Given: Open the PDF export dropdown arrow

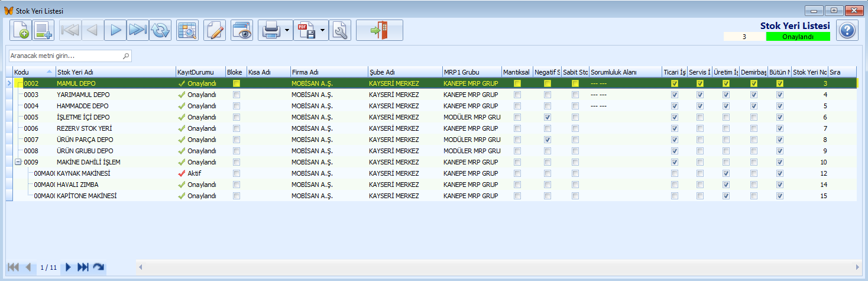Looking at the screenshot, I should [x=323, y=30].
